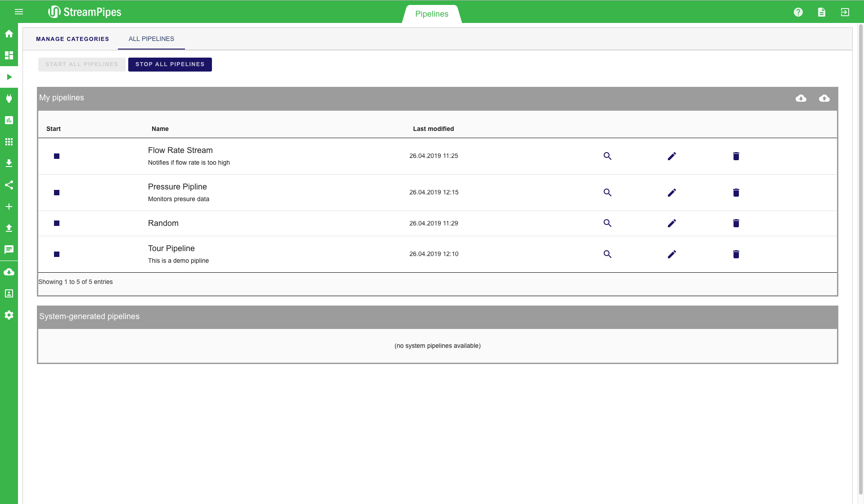This screenshot has height=504, width=864.
Task: View details of Random pipeline
Action: coord(607,223)
